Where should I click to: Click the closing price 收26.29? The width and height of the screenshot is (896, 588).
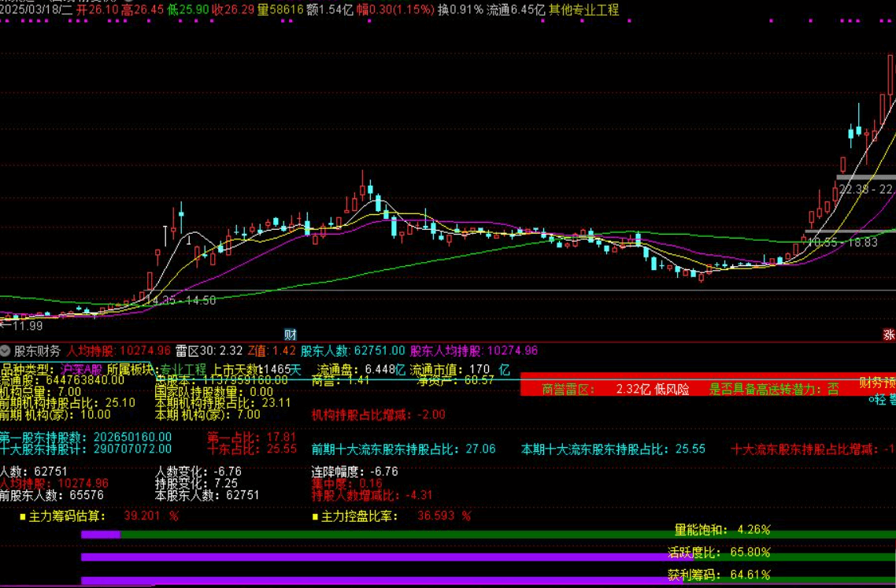232,9
